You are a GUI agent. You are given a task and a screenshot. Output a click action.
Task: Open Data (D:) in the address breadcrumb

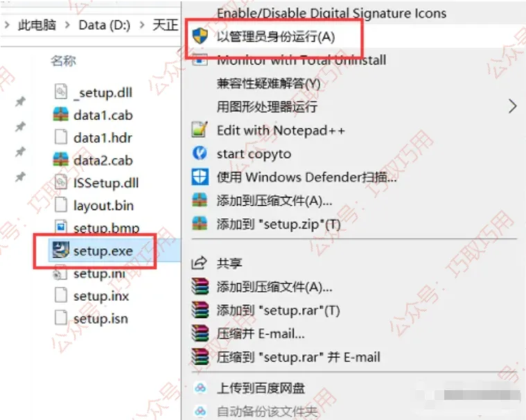pos(105,25)
